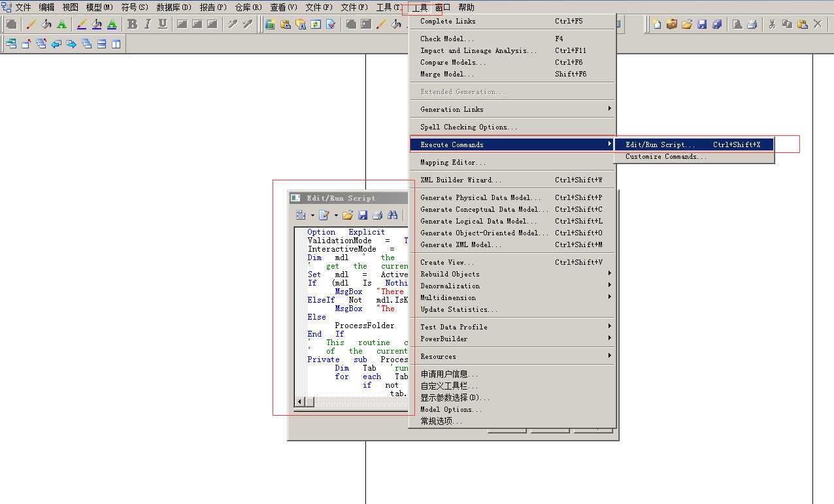
Task: Select Edit/Run Script in submenu
Action: (694, 144)
